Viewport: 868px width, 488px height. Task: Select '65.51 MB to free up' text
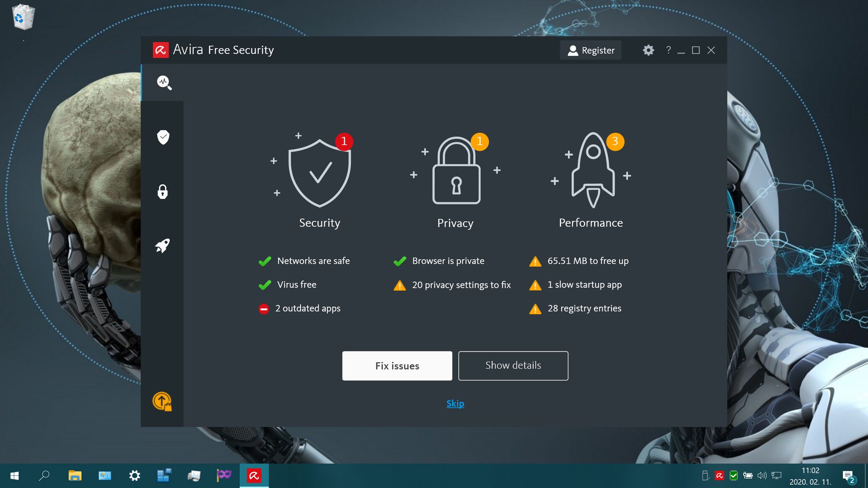coord(588,261)
